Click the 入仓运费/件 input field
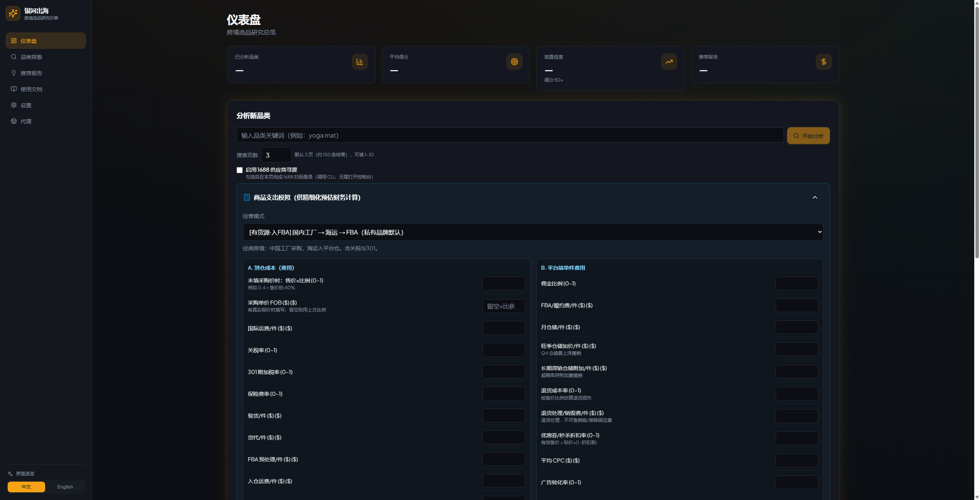The width and height of the screenshot is (980, 500). click(x=503, y=481)
